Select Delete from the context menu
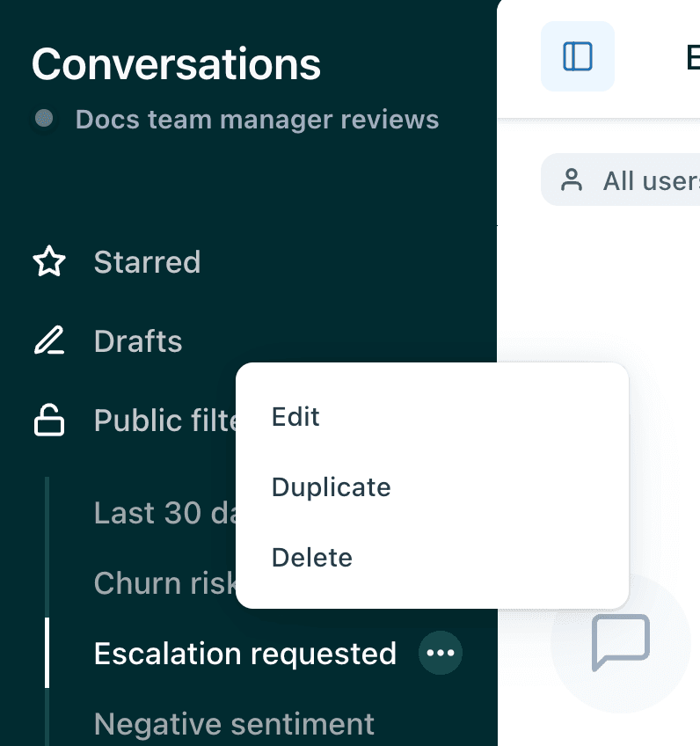The image size is (700, 746). point(312,557)
